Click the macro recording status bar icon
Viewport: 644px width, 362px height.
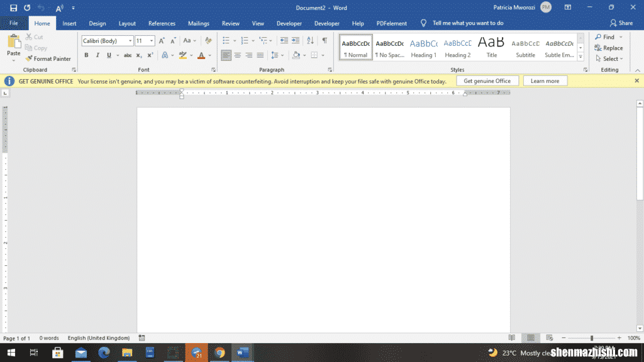142,337
